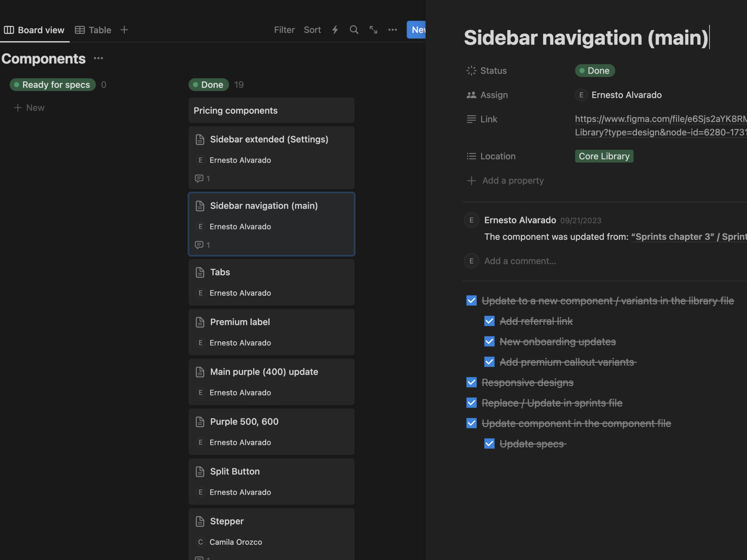
Task: Click the comment icon on Sidebar extended card
Action: coord(199,179)
